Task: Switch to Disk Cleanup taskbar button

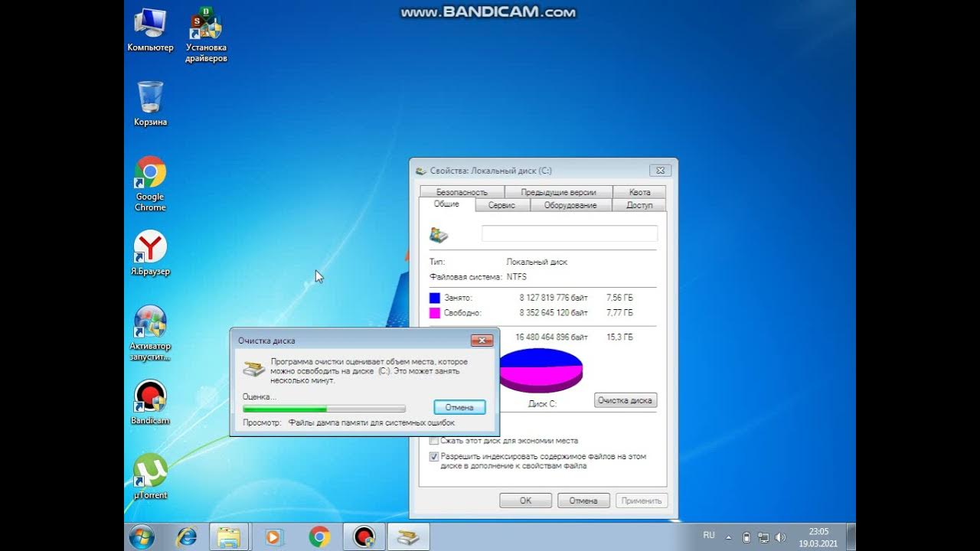Action: (x=408, y=537)
